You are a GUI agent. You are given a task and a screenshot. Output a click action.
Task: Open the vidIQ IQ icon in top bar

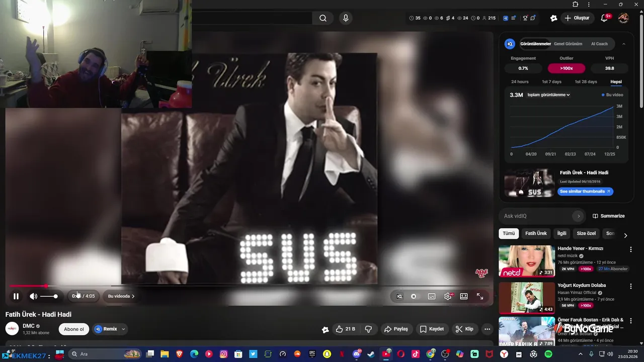[x=505, y=18]
